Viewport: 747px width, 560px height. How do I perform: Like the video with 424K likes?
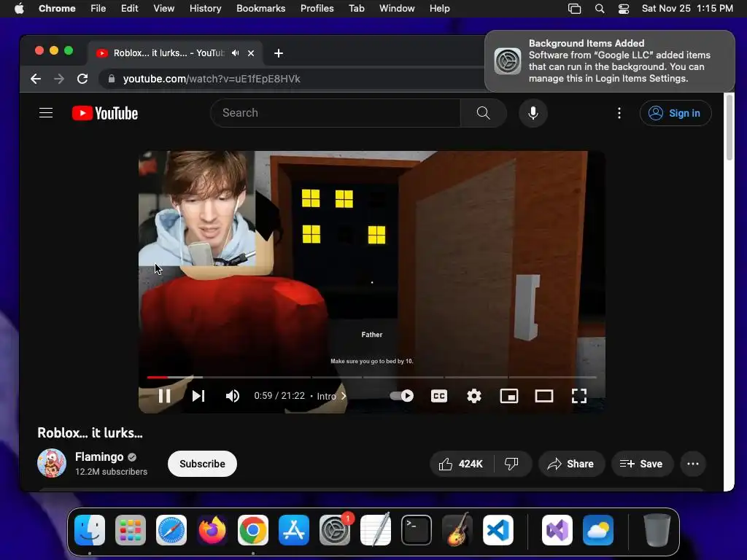461,464
